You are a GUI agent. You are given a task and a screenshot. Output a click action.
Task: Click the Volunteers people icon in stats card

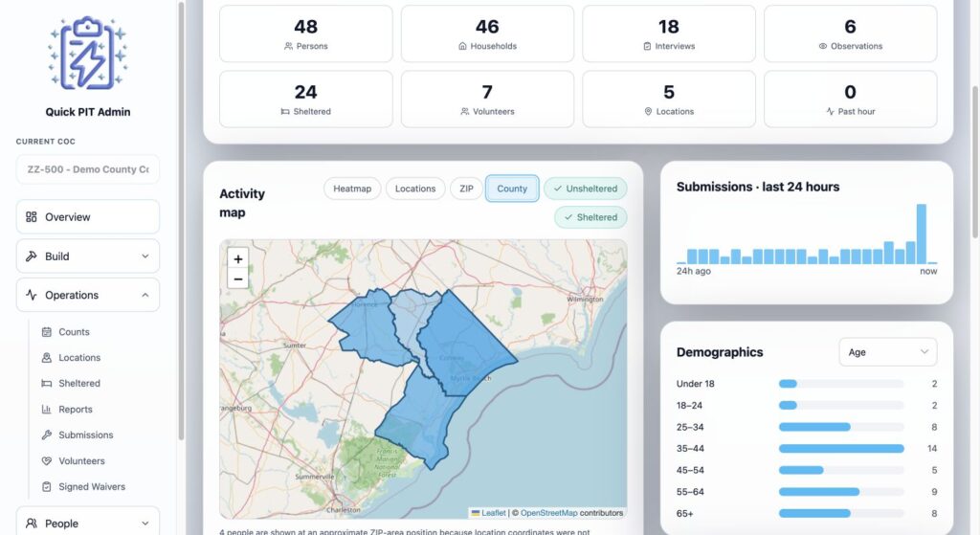tap(465, 111)
